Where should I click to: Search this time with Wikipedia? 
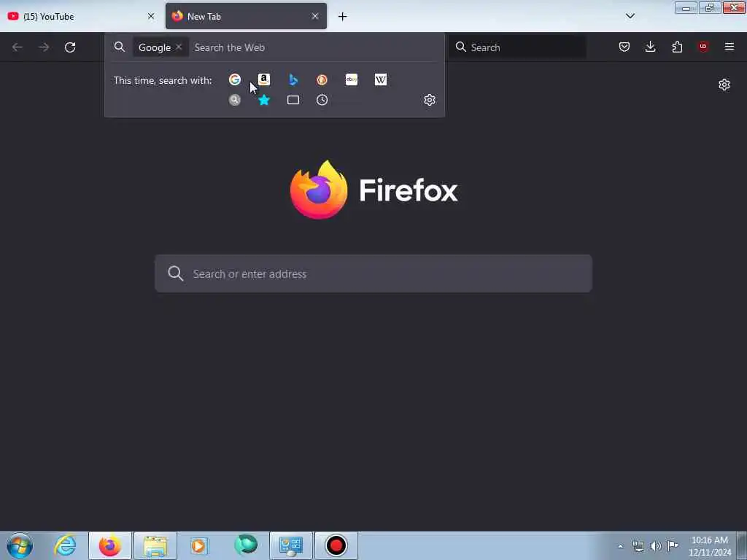(x=381, y=79)
